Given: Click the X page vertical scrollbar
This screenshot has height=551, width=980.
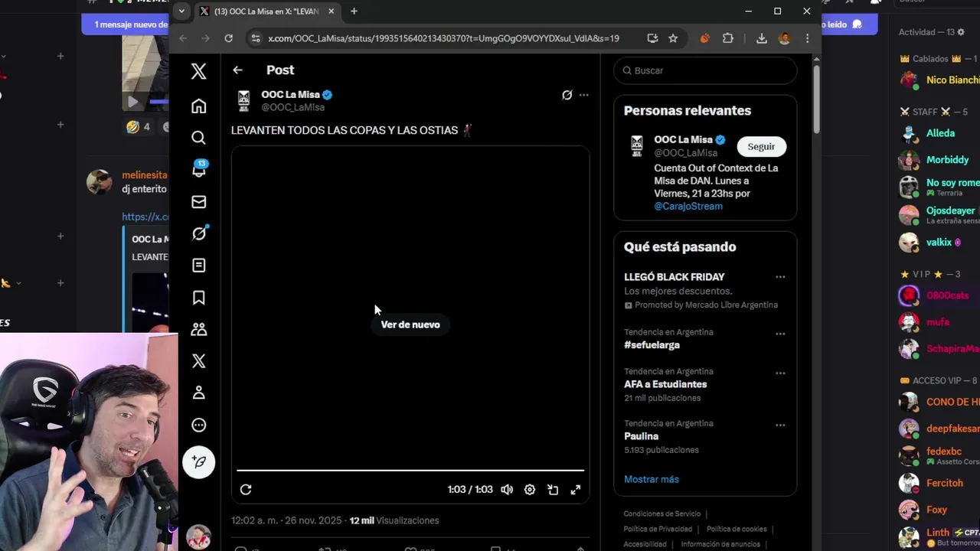Looking at the screenshot, I should [x=816, y=99].
